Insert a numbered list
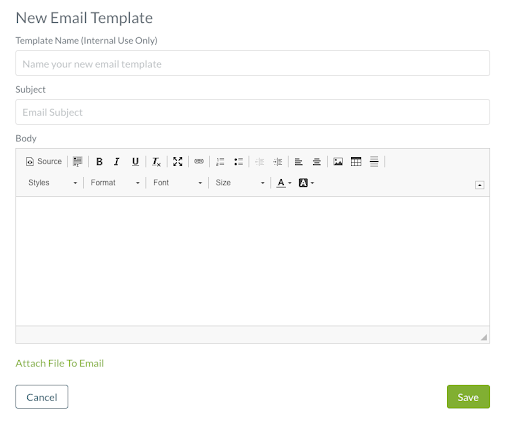Viewport: 512px width, 435px height. click(x=220, y=162)
